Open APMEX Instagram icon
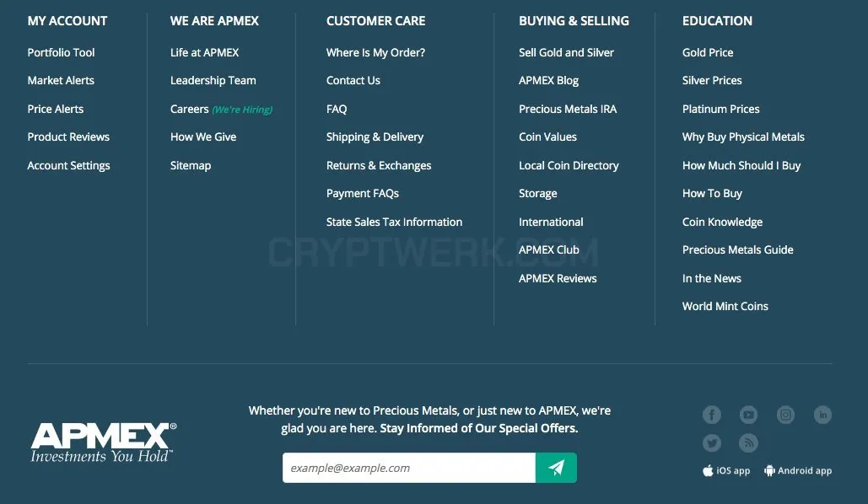Viewport: 868px width, 504px height. pyautogui.click(x=785, y=415)
